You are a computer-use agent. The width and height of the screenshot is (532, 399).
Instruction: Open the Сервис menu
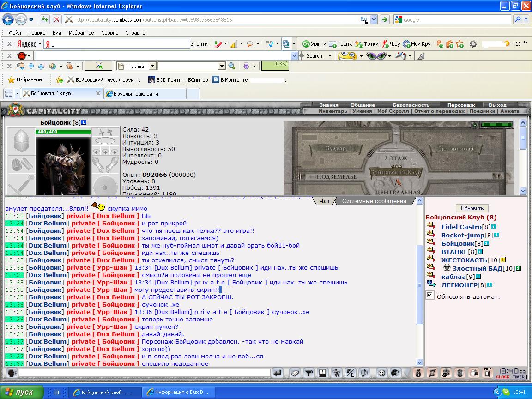(109, 33)
